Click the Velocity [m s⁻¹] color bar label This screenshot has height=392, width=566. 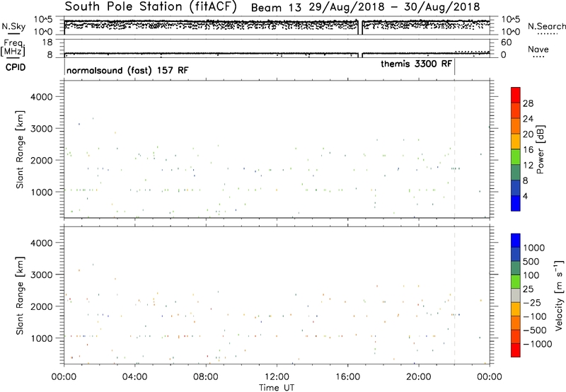tap(559, 295)
